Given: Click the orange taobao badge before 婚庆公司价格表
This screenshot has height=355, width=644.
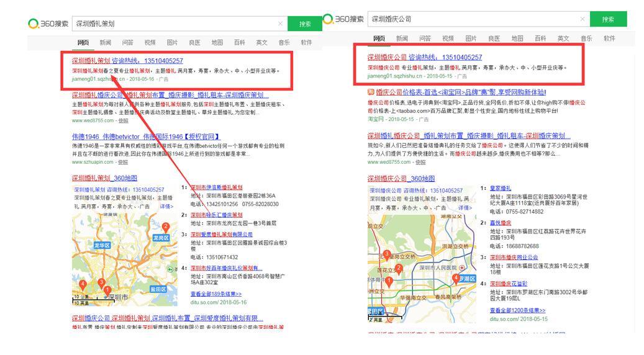Looking at the screenshot, I should pos(371,92).
